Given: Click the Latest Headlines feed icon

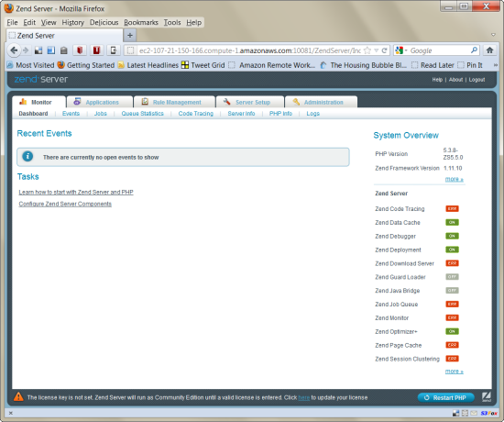Looking at the screenshot, I should coord(121,65).
